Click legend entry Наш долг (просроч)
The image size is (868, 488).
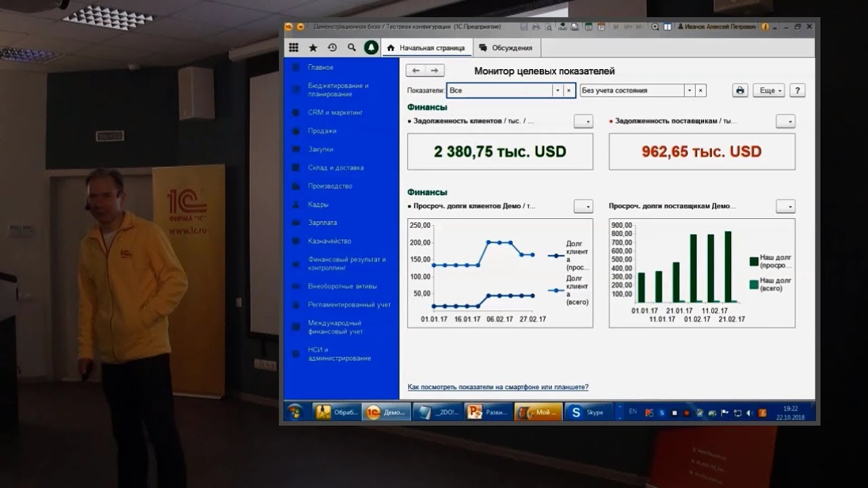click(x=770, y=262)
